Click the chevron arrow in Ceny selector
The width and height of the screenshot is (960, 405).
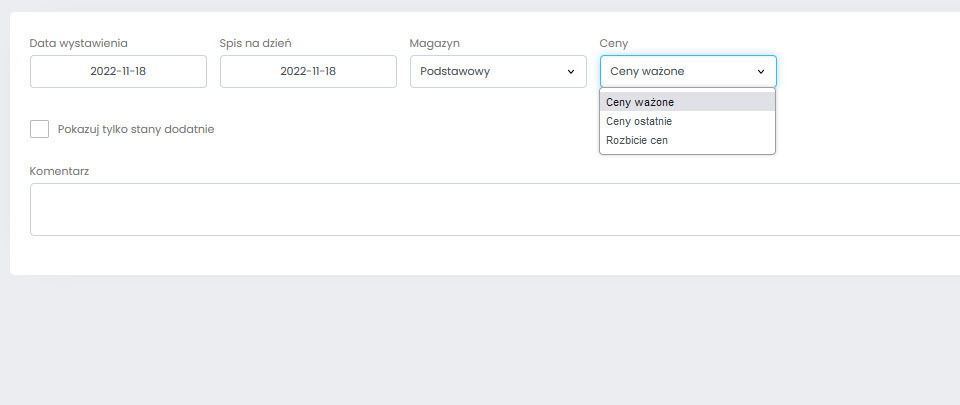[x=761, y=72]
